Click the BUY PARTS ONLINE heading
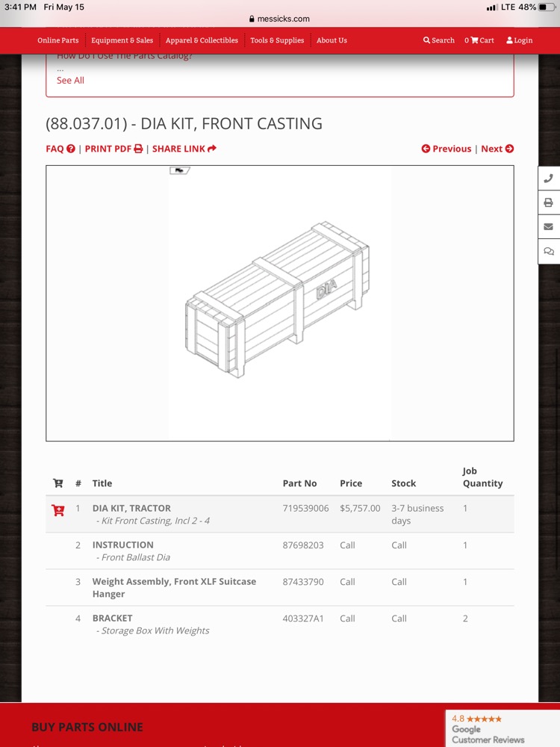This screenshot has height=747, width=560. [87, 727]
